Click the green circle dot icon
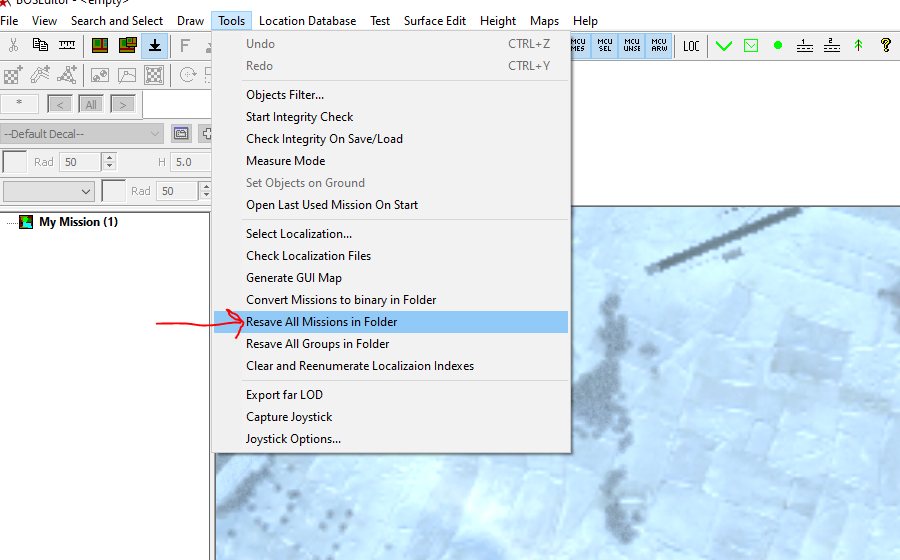 pyautogui.click(x=777, y=45)
